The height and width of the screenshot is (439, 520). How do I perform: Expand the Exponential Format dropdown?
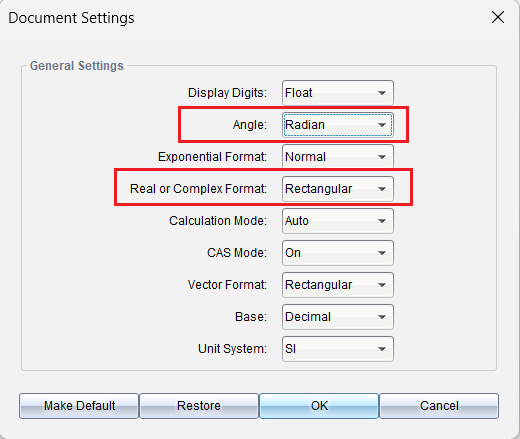click(338, 157)
